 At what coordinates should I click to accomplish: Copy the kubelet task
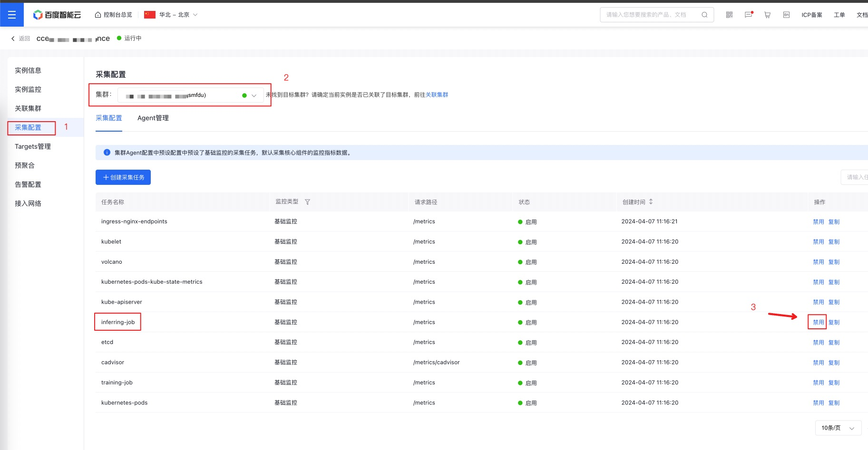pos(834,241)
